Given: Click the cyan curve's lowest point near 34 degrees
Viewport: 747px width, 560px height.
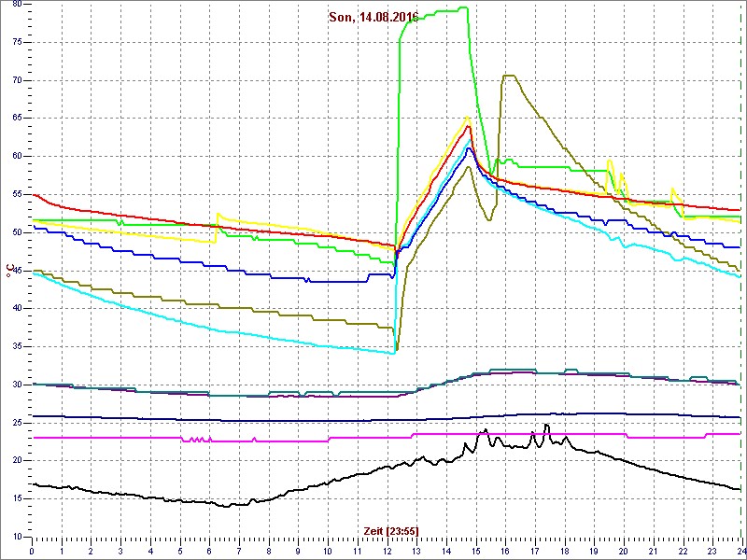Looking at the screenshot, I should tap(393, 353).
